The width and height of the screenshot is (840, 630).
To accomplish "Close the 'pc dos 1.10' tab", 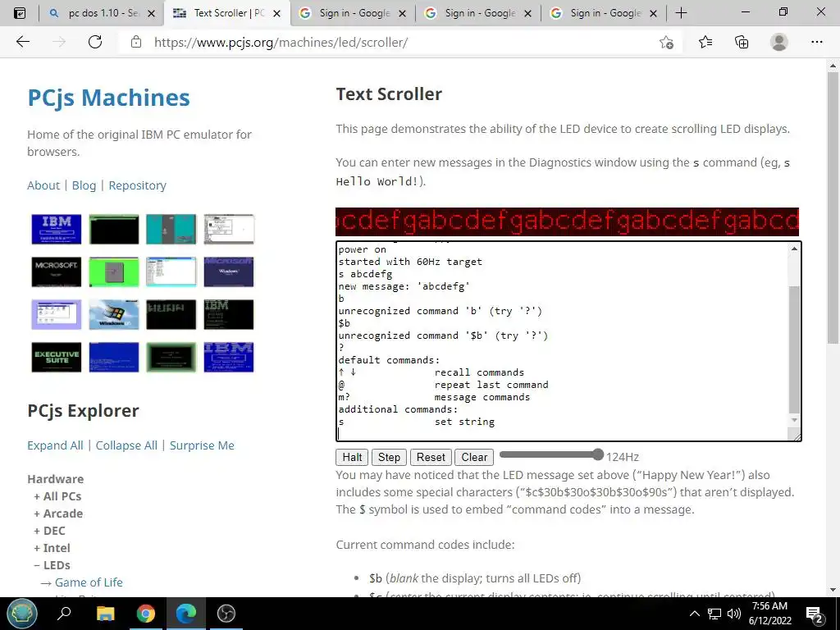I will coord(151,13).
